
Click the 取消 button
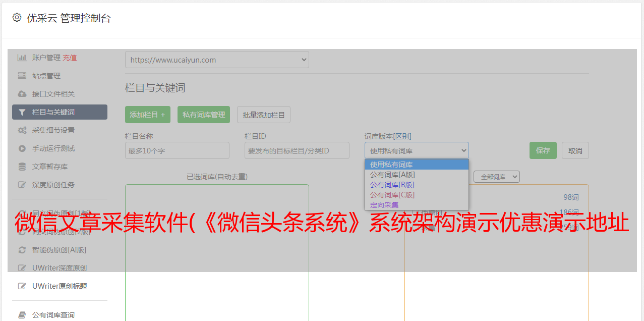pos(575,150)
